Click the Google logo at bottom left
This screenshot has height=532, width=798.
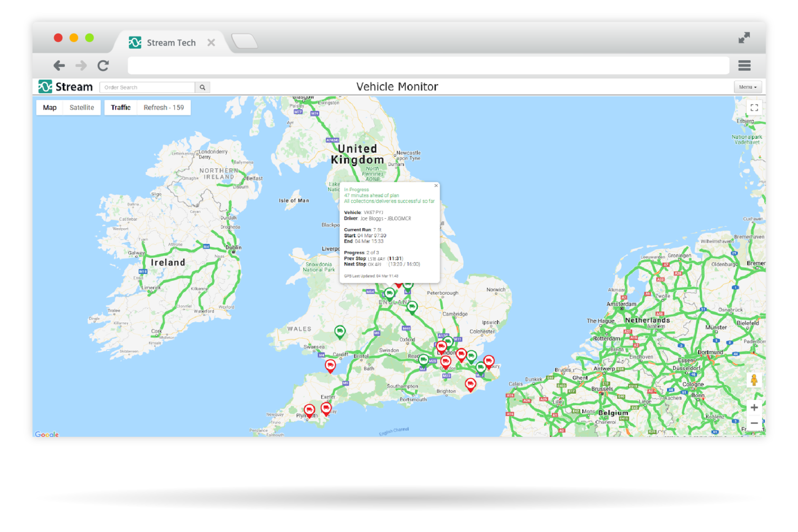[47, 434]
